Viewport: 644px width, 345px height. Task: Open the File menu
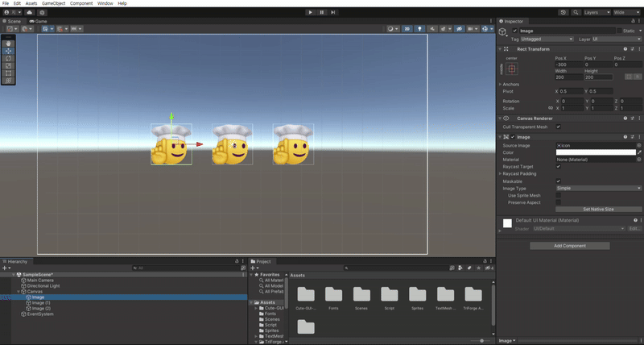tap(6, 3)
